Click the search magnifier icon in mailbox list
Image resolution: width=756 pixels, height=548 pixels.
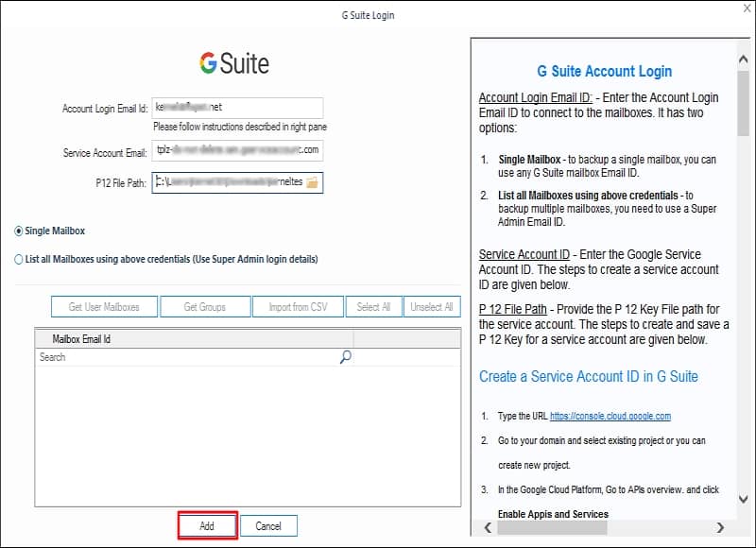click(x=346, y=356)
